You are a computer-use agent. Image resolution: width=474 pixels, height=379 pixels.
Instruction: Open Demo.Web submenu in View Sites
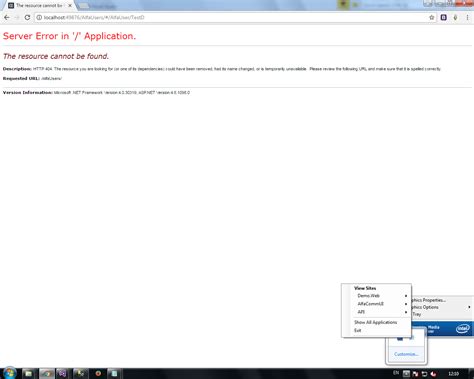point(376,296)
